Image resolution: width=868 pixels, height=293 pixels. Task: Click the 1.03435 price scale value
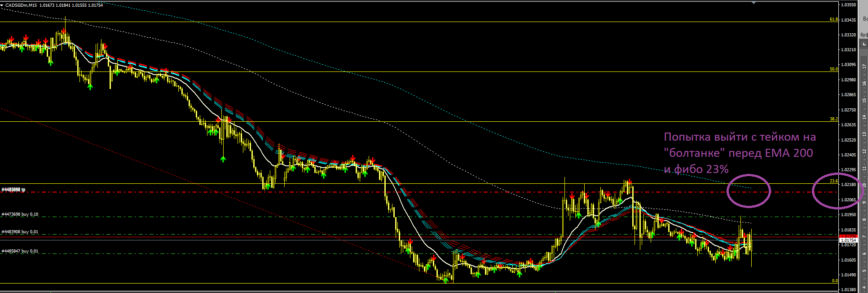[x=848, y=20]
